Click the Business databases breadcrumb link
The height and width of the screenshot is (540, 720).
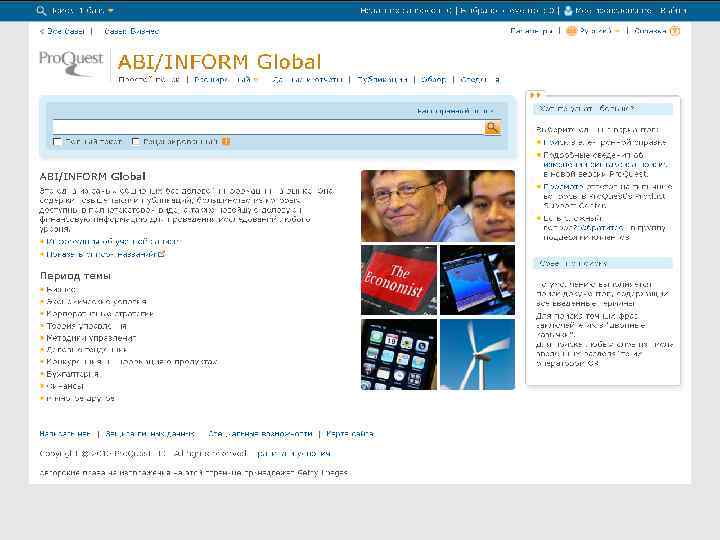click(x=131, y=31)
